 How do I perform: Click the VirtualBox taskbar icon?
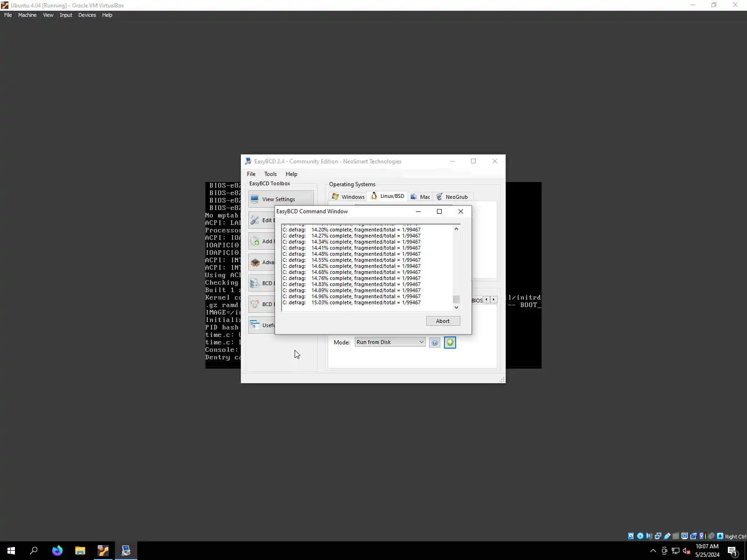(103, 551)
